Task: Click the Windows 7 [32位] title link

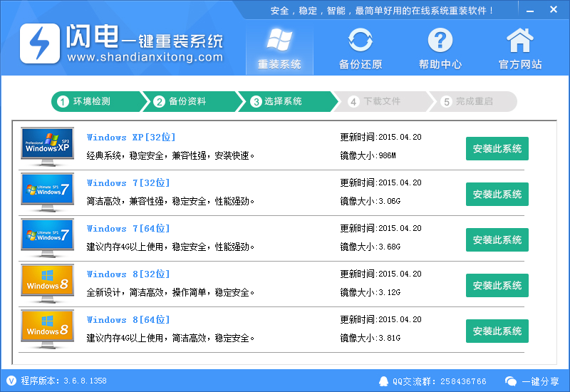Action: point(128,183)
